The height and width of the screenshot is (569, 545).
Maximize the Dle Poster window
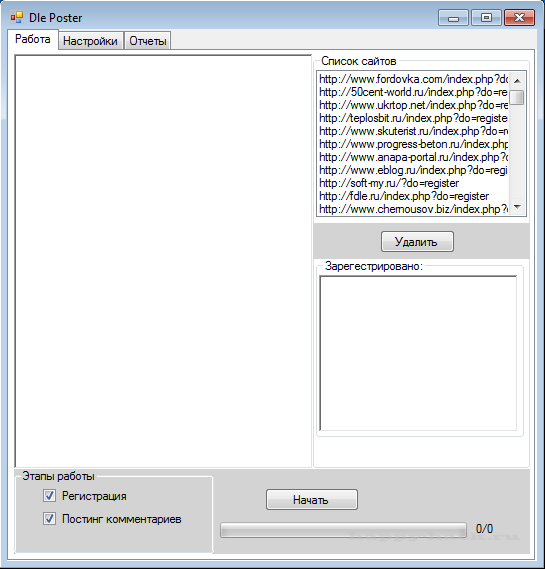[x=486, y=18]
